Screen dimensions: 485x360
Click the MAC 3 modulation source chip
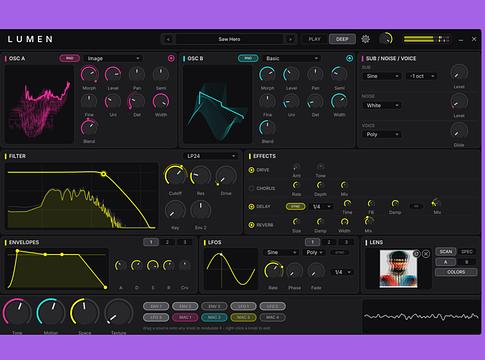pyautogui.click(x=243, y=317)
